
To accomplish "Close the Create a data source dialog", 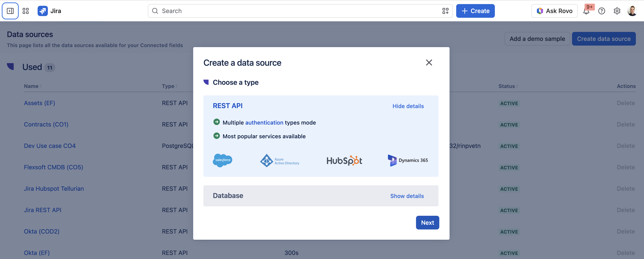I will coord(429,62).
